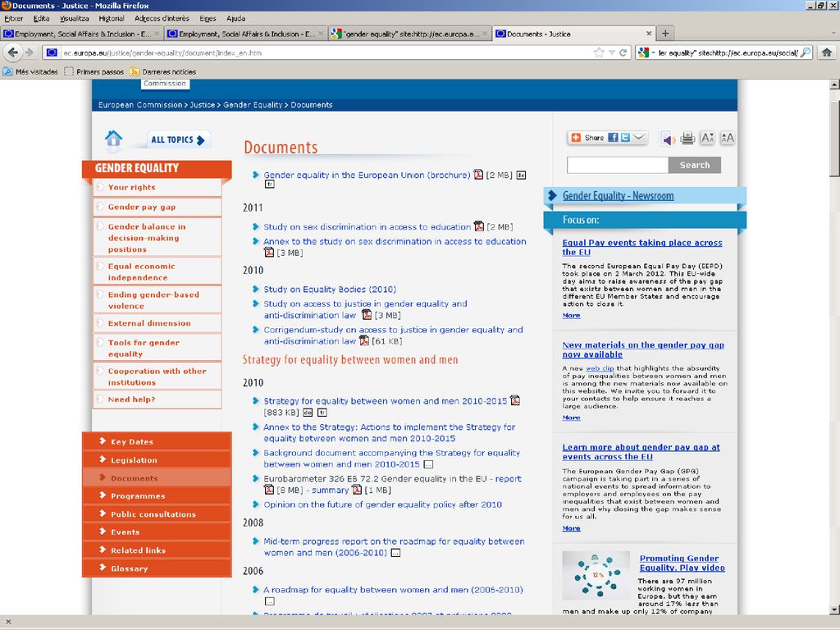The height and width of the screenshot is (630, 840).
Task: Open the Your rights sidebar link
Action: pyautogui.click(x=132, y=187)
